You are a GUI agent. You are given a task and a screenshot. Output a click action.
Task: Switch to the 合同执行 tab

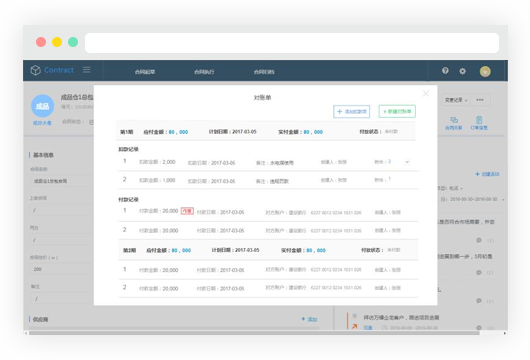tap(204, 72)
